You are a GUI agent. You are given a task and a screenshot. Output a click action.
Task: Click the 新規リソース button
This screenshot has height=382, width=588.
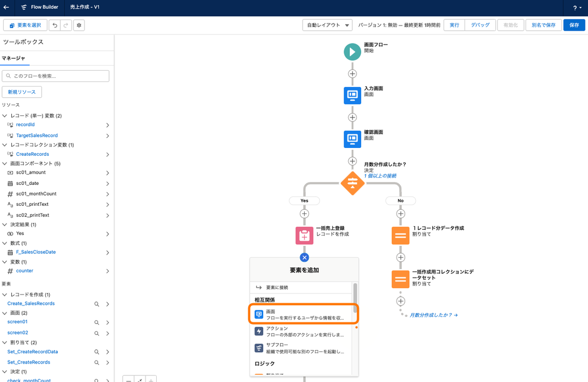coord(22,92)
